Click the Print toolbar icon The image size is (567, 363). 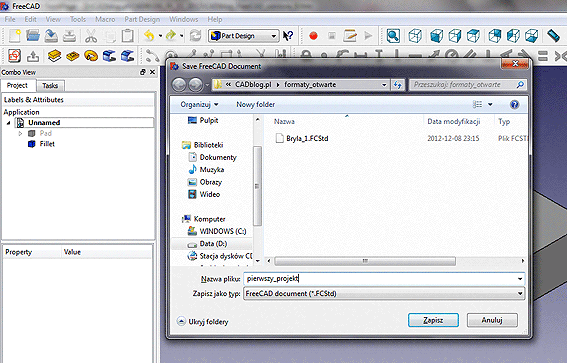click(69, 36)
